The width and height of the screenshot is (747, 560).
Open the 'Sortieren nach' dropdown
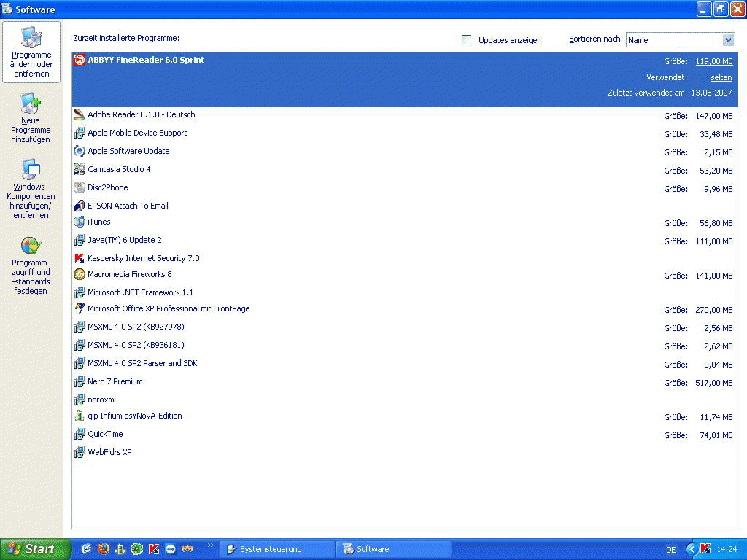point(728,40)
